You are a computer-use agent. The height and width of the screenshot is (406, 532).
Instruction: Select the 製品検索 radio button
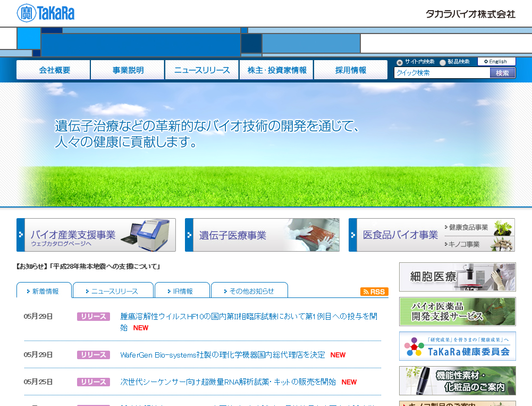[x=443, y=62]
